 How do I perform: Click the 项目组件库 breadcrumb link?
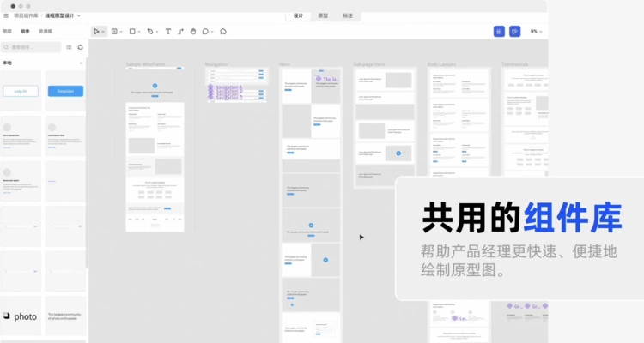tap(25, 15)
